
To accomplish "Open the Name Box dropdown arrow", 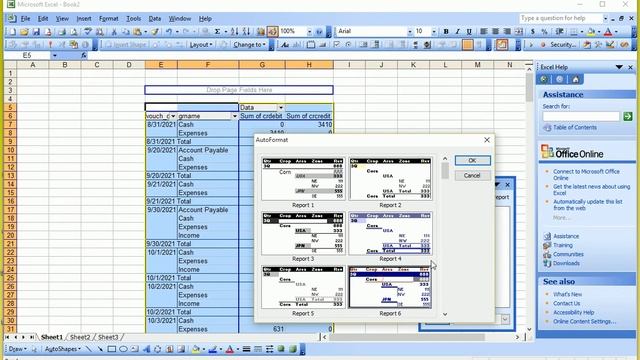I will (x=54, y=56).
